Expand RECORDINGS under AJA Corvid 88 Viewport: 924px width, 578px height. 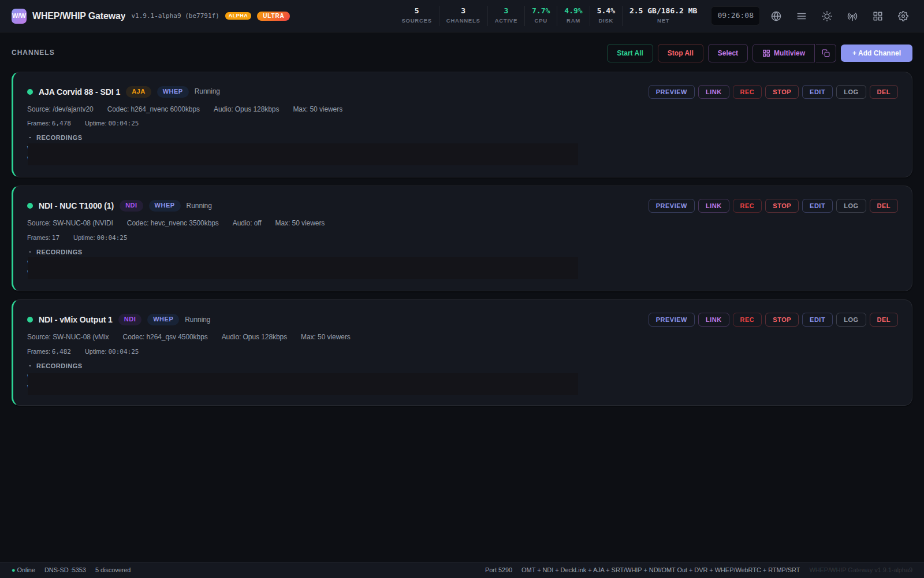click(x=55, y=138)
